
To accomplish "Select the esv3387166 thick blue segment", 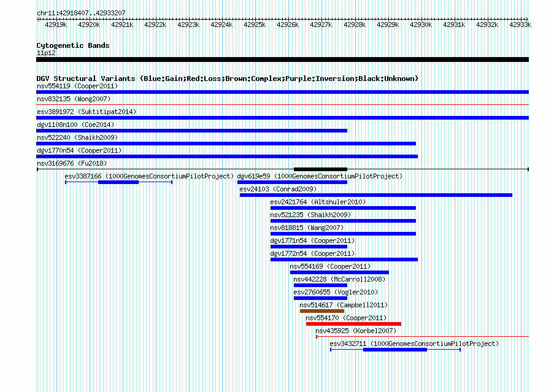I will (x=118, y=182).
